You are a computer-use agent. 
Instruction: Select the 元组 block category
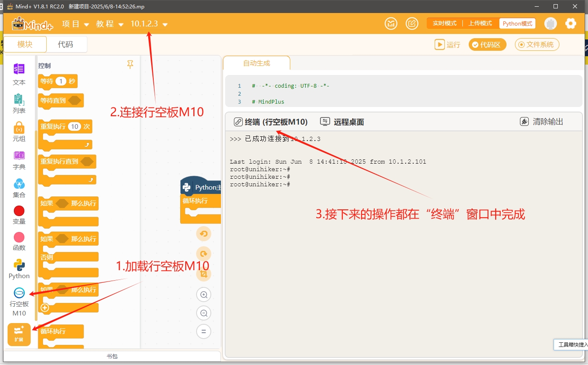pyautogui.click(x=19, y=131)
